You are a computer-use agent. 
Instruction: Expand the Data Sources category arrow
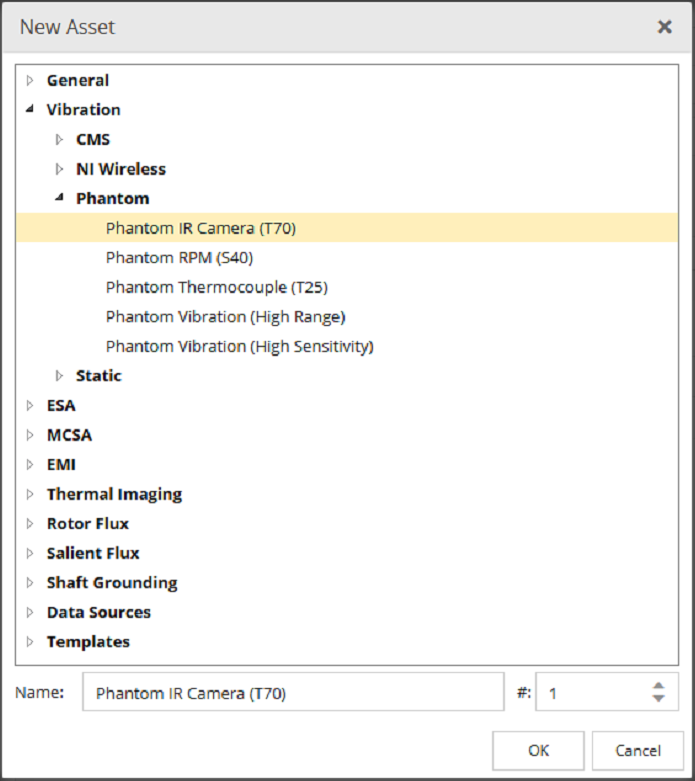(30, 612)
